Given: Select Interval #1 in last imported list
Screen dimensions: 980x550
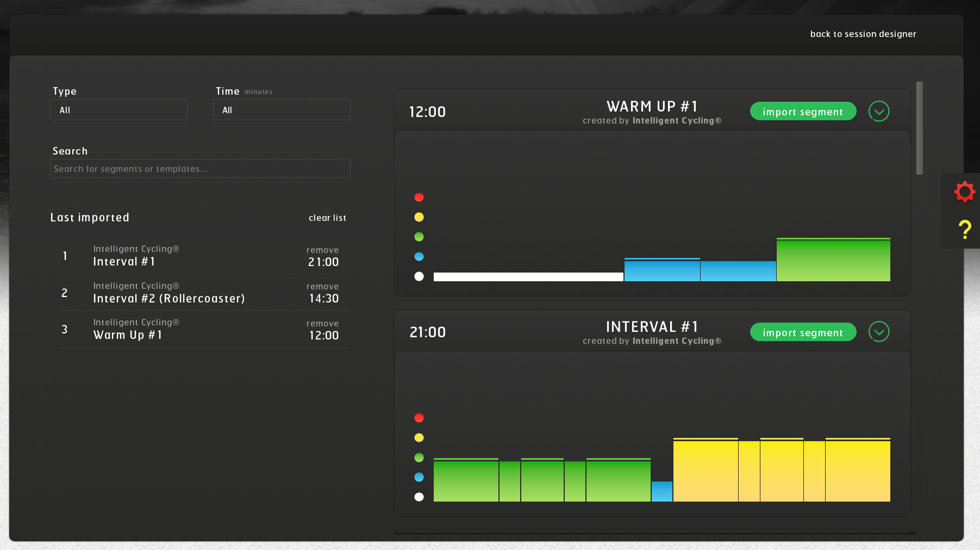Looking at the screenshot, I should click(x=205, y=256).
